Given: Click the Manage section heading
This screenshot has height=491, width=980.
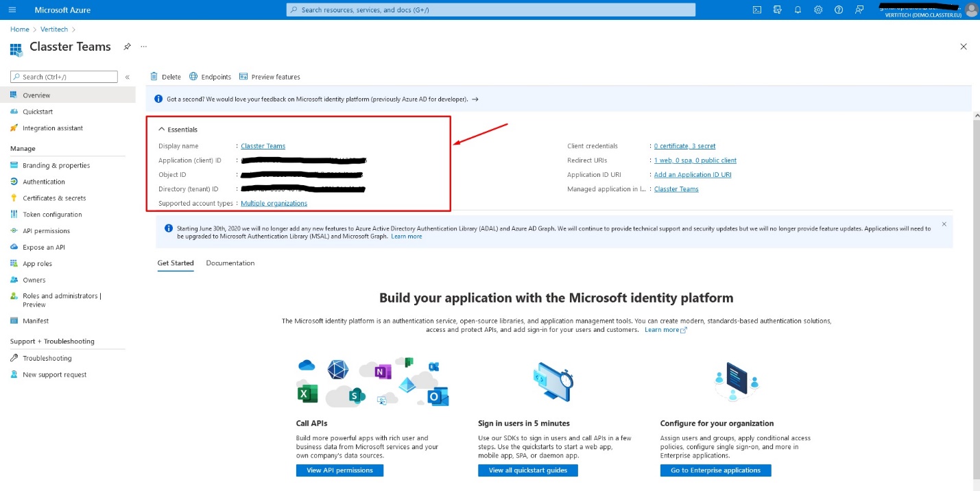Looking at the screenshot, I should click(23, 149).
